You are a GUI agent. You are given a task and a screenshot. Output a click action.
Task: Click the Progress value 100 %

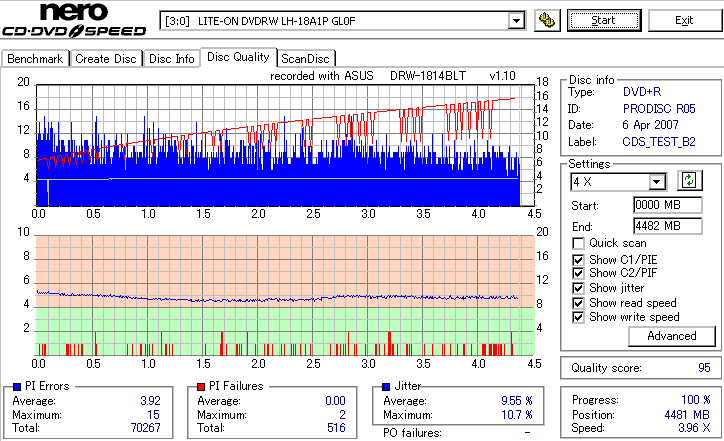(696, 399)
